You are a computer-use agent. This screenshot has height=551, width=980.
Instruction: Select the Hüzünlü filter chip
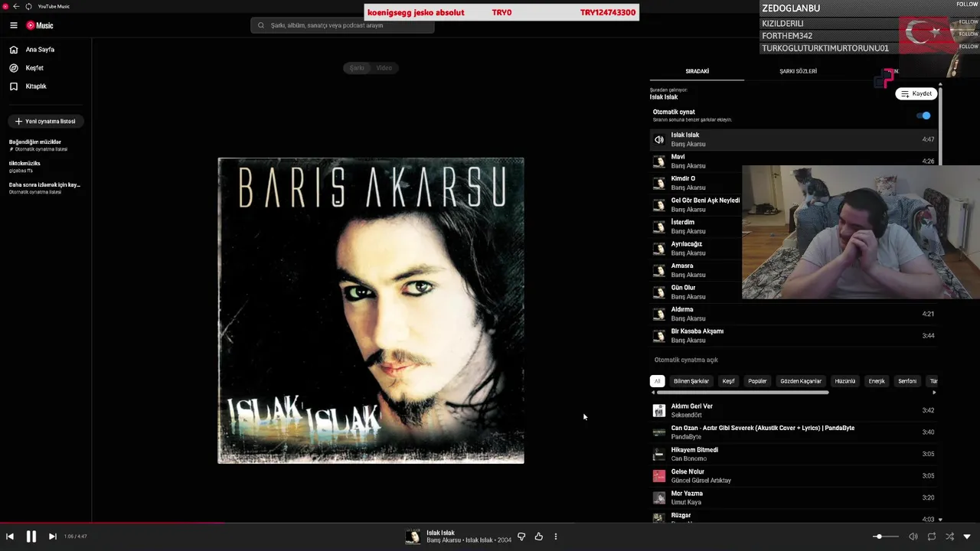coord(845,381)
